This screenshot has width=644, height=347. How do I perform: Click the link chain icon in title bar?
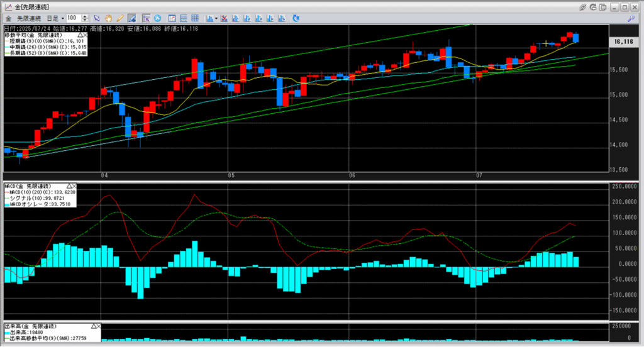point(583,6)
